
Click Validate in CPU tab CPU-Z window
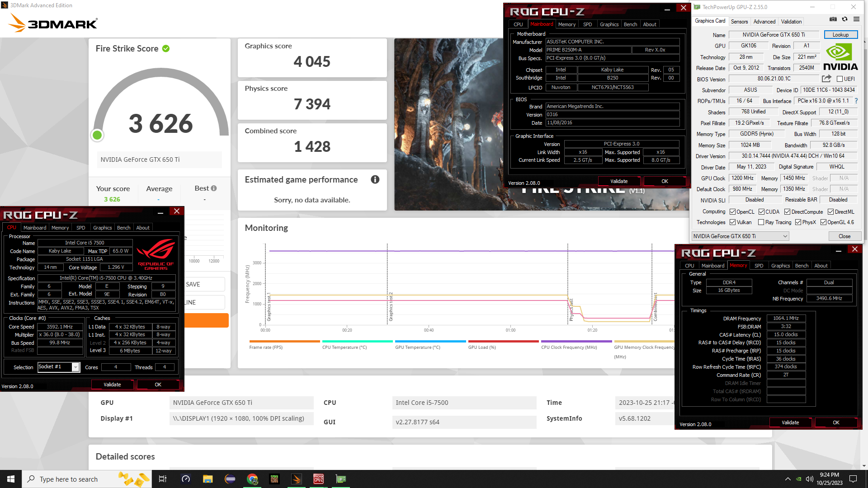point(112,385)
